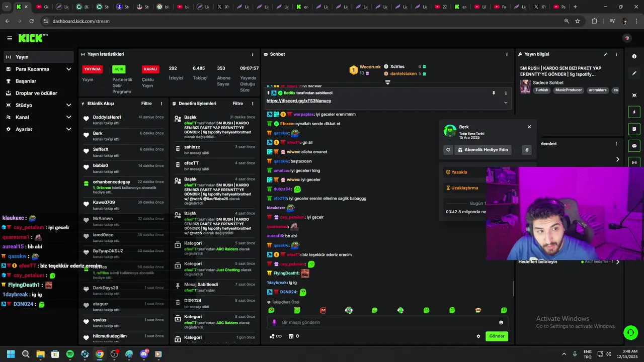
Task: Insert the red angry emote
Action: pos(323,310)
